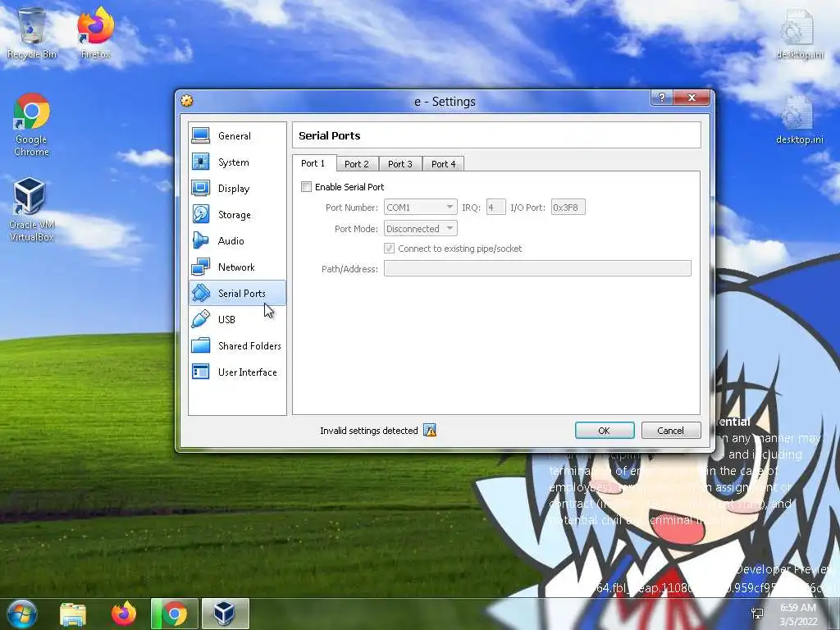Image resolution: width=840 pixels, height=630 pixels.
Task: Click the Invalid settings detected text
Action: pyautogui.click(x=368, y=430)
